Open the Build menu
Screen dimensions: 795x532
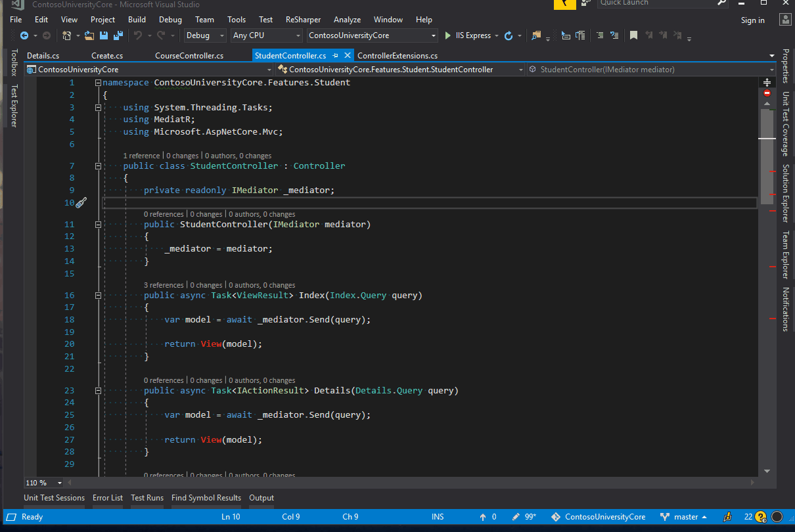[x=137, y=20]
